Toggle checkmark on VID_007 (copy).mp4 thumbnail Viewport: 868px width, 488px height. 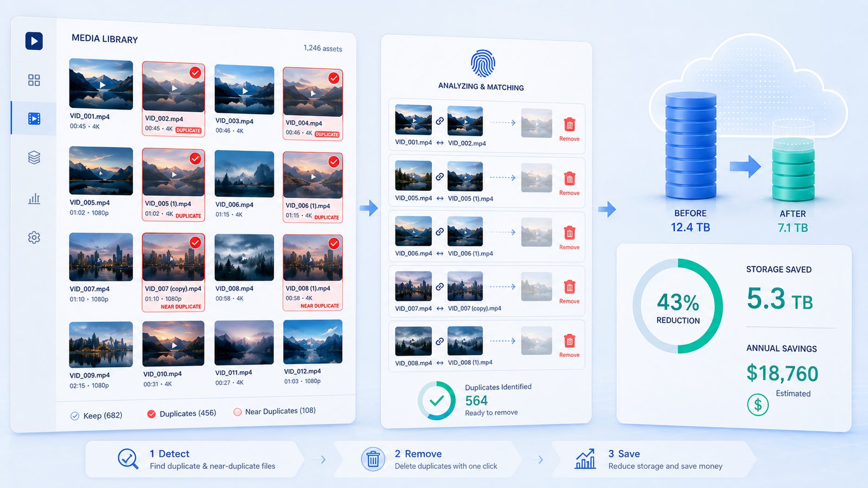tap(195, 243)
